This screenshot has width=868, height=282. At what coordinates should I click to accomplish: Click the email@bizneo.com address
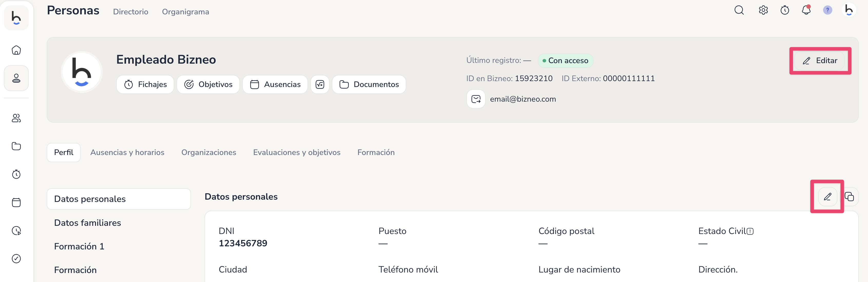pyautogui.click(x=523, y=99)
